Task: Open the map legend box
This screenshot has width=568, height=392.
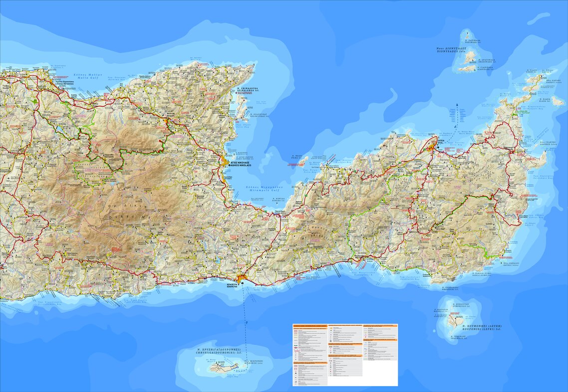Action: pyautogui.click(x=345, y=355)
